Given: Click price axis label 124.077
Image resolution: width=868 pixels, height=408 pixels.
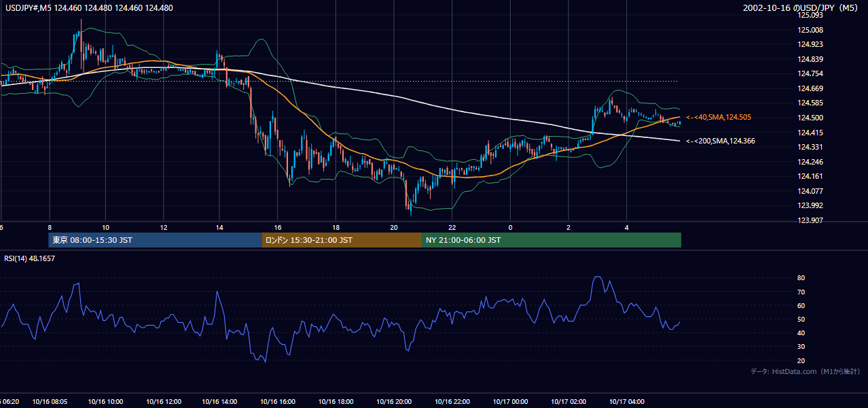Looking at the screenshot, I should (x=811, y=191).
